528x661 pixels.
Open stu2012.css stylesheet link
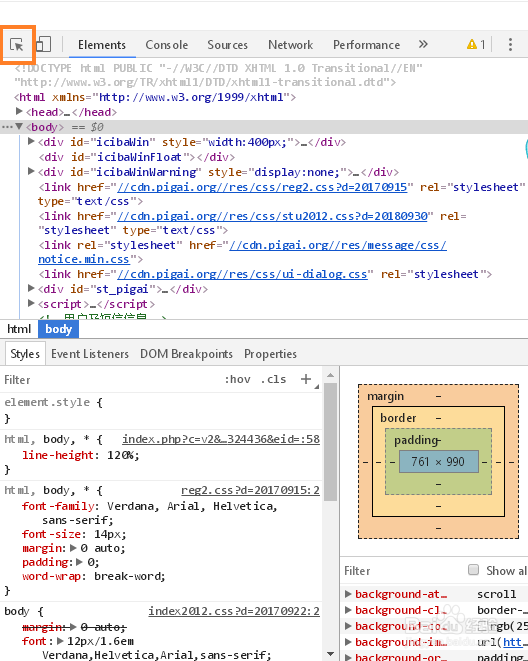click(272, 216)
